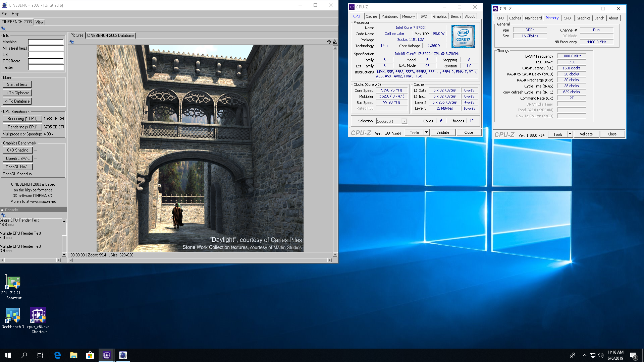Switch to the View tab in CINEBENCH
Image resolution: width=644 pixels, height=362 pixels.
(40, 22)
